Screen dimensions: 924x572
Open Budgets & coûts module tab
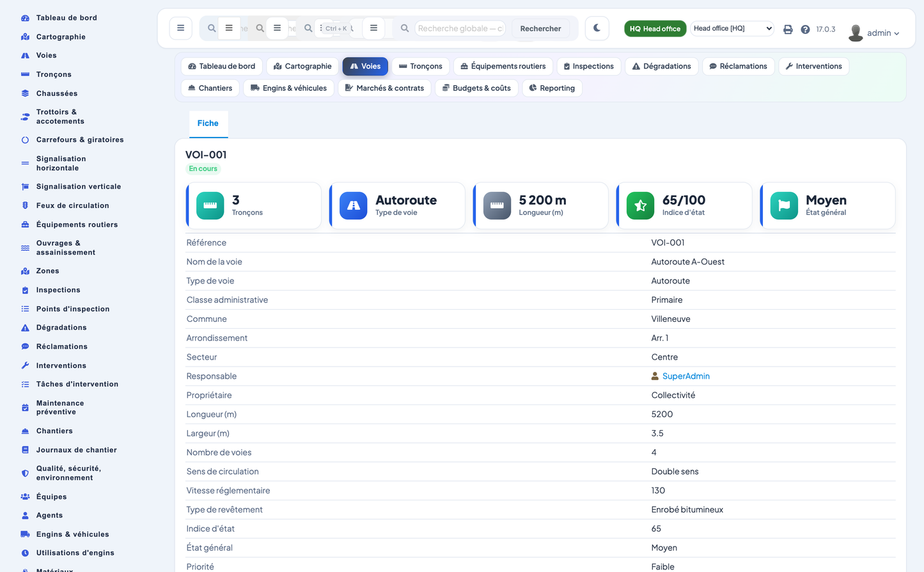476,88
